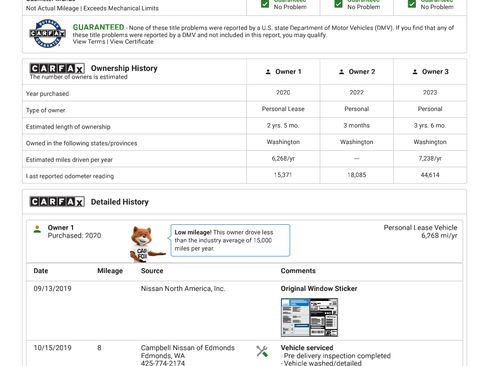Click the 15,371 odometer reading
The height and width of the screenshot is (366, 488).
283,175
